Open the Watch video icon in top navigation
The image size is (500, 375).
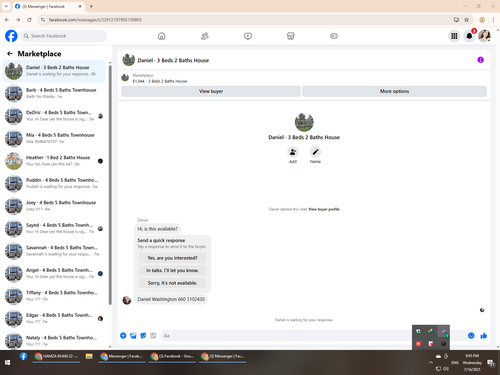point(248,36)
